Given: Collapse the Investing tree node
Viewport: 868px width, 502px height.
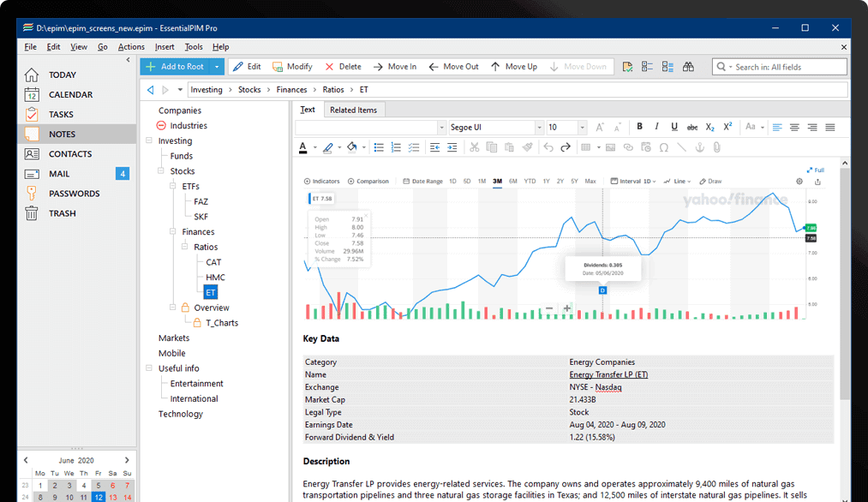Looking at the screenshot, I should (x=148, y=140).
